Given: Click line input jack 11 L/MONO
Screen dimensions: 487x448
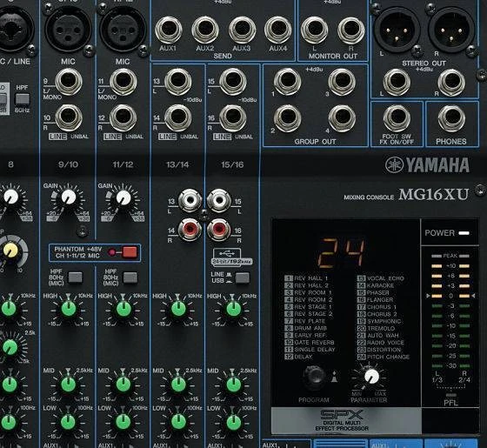Looking at the screenshot, I should click(x=123, y=82).
